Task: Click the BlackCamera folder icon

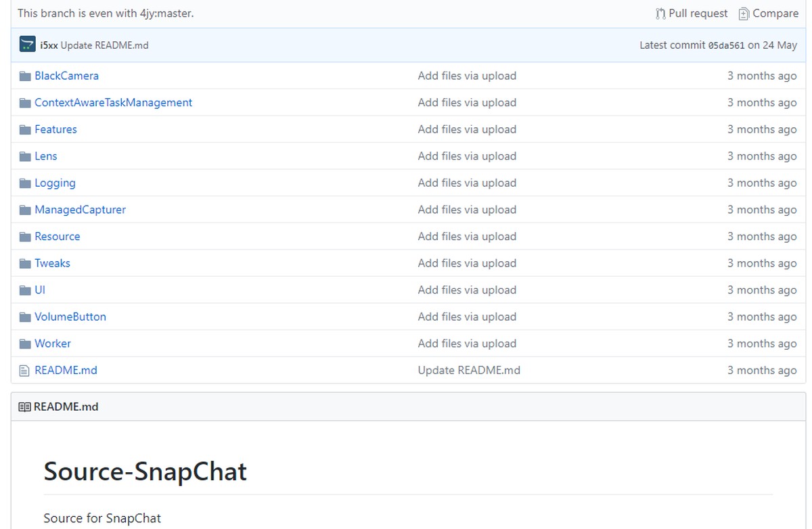Action: click(25, 75)
